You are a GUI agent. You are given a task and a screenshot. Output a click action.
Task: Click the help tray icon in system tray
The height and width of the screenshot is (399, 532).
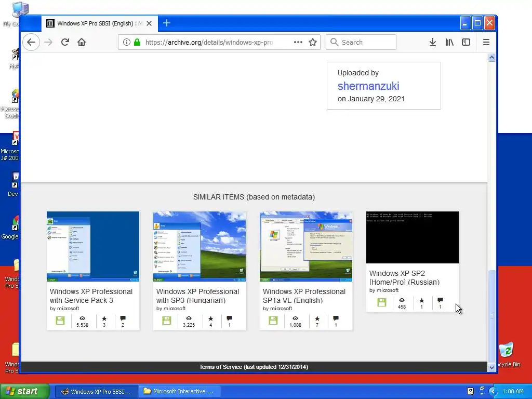point(470,391)
